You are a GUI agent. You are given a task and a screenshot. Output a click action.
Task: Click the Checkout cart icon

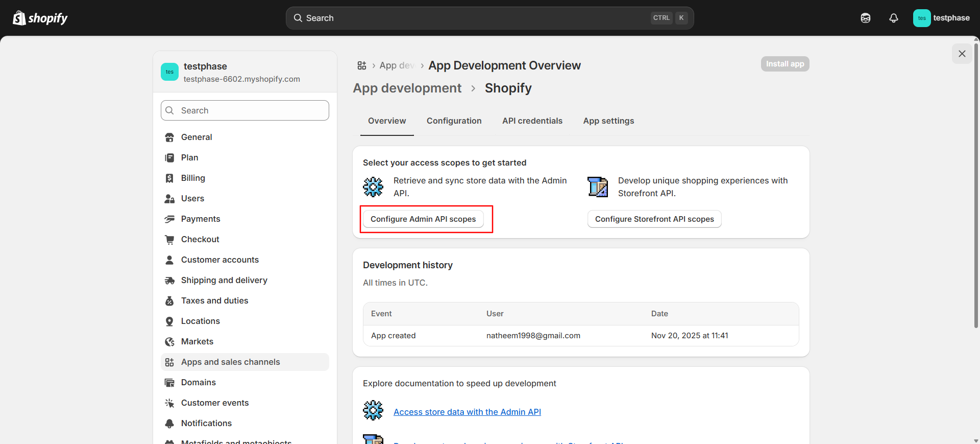point(169,239)
